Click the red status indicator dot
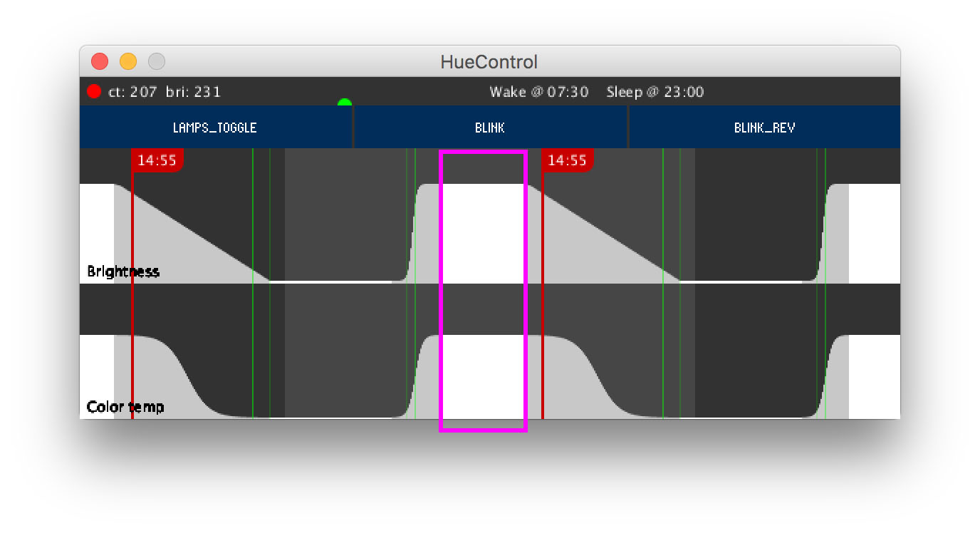The image size is (980, 533). point(94,91)
